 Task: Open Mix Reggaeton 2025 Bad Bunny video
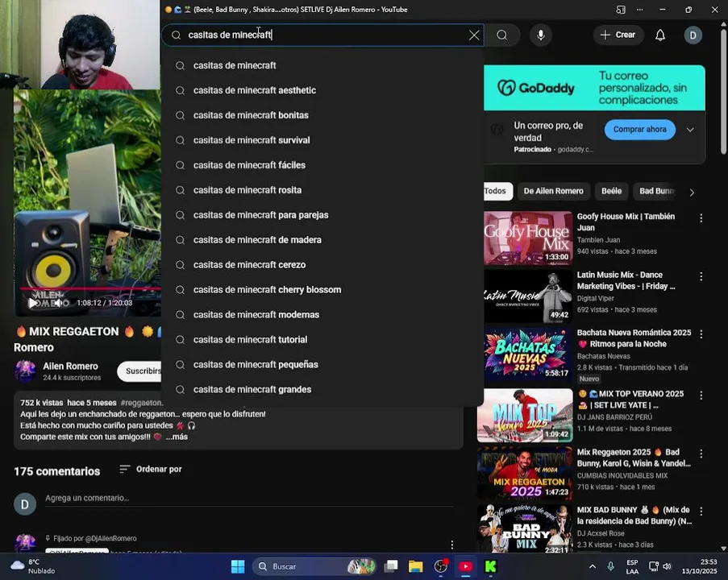(525, 474)
